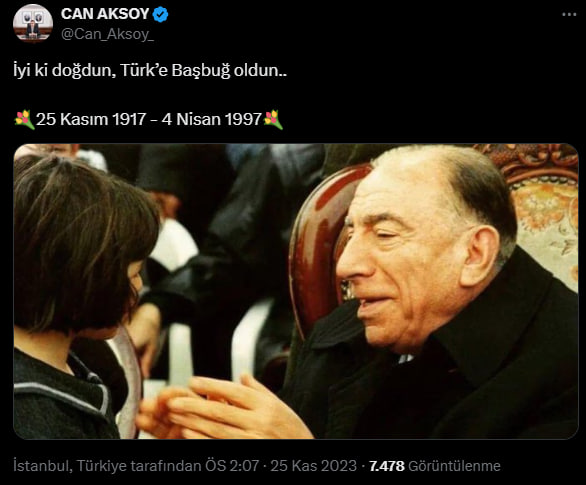Open the CAN AKSOY display name
This screenshot has width=586, height=485.
click(x=105, y=14)
